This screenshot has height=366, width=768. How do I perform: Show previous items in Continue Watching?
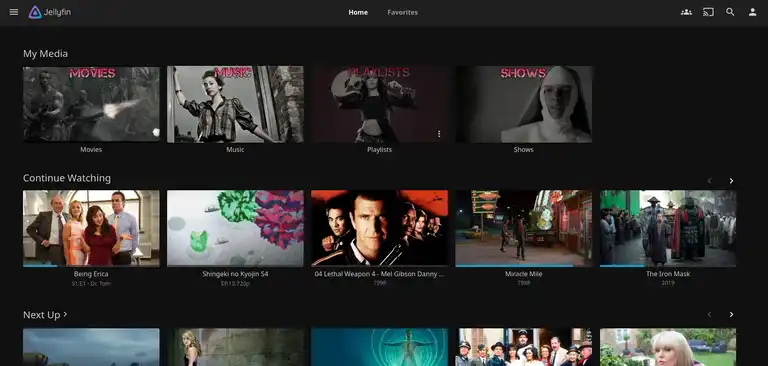[709, 181]
